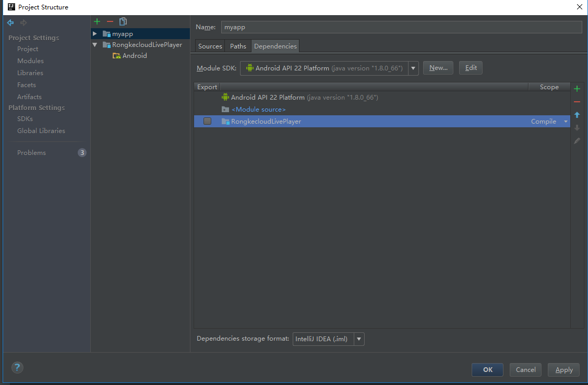This screenshot has width=588, height=385.
Task: Open Dependencies storage format dropdown
Action: click(359, 339)
